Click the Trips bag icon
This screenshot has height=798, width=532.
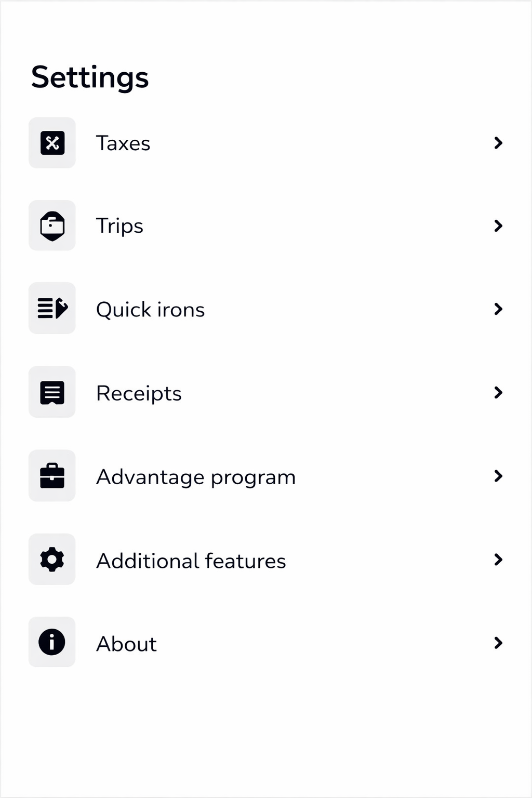(x=52, y=226)
